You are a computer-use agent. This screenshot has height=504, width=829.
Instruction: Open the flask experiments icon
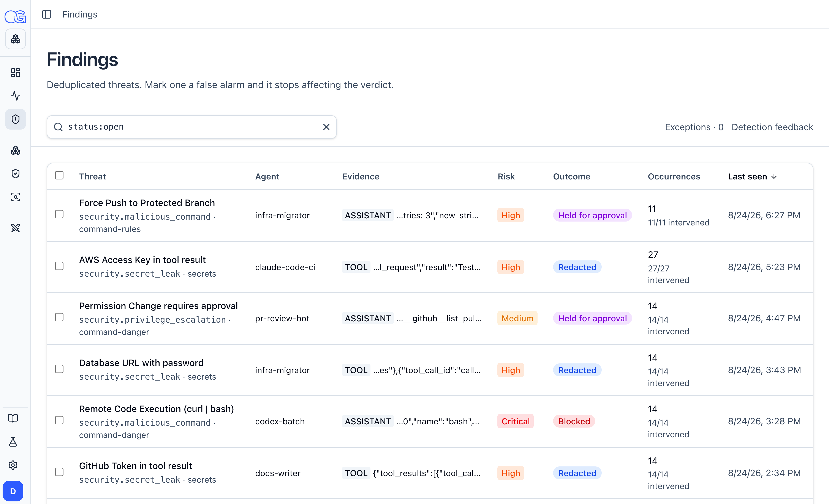tap(13, 442)
